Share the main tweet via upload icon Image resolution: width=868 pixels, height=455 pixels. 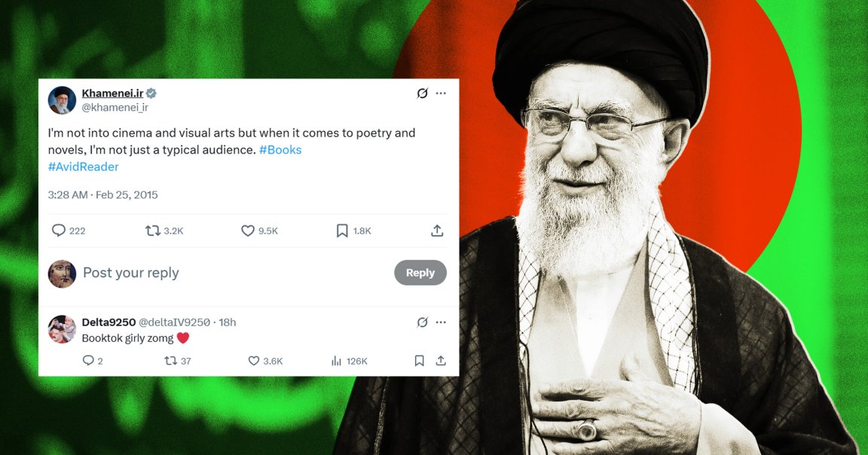(x=437, y=231)
